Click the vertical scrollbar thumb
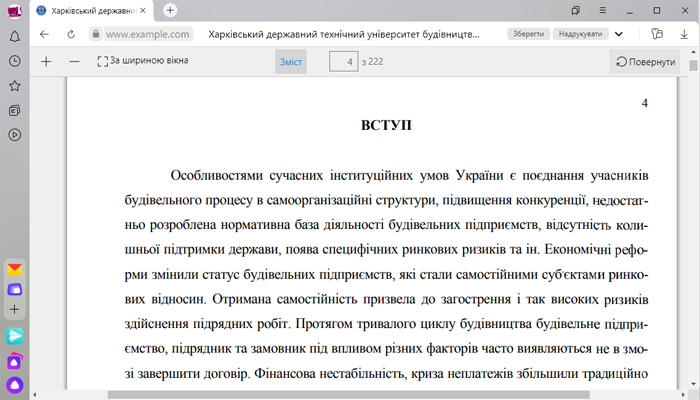 tap(693, 66)
